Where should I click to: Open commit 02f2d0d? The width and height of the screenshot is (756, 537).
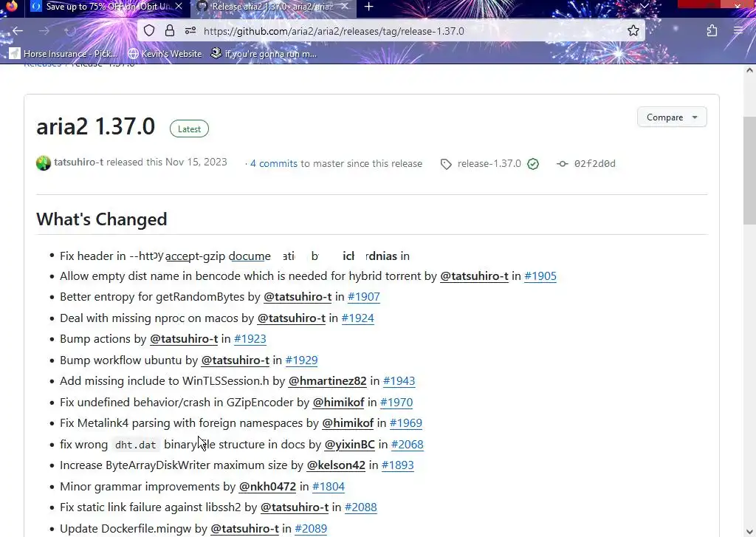coord(594,163)
